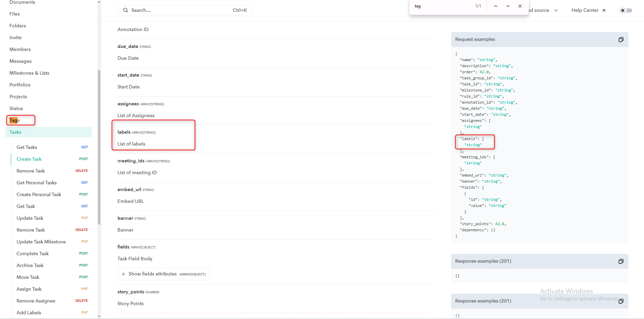Go to next find-in-page match
The image size is (644, 319).
pos(508,6)
